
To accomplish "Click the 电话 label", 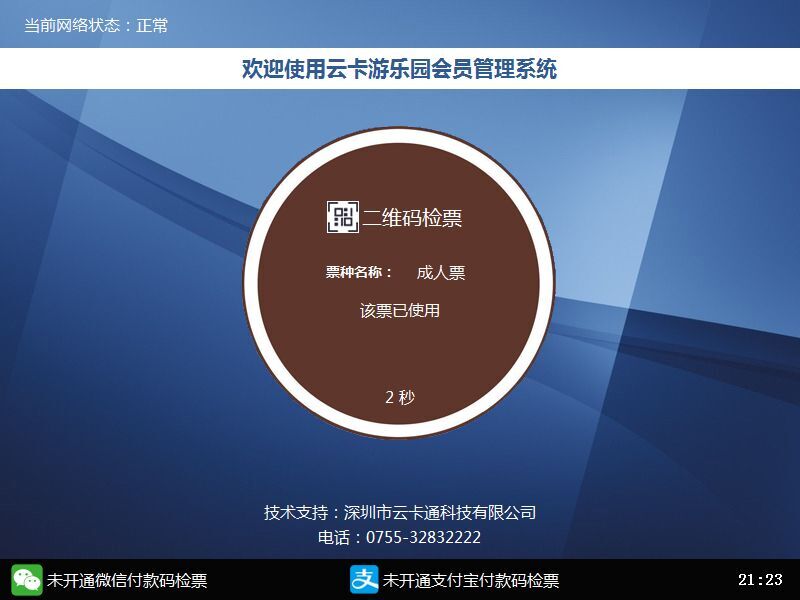I will point(333,538).
